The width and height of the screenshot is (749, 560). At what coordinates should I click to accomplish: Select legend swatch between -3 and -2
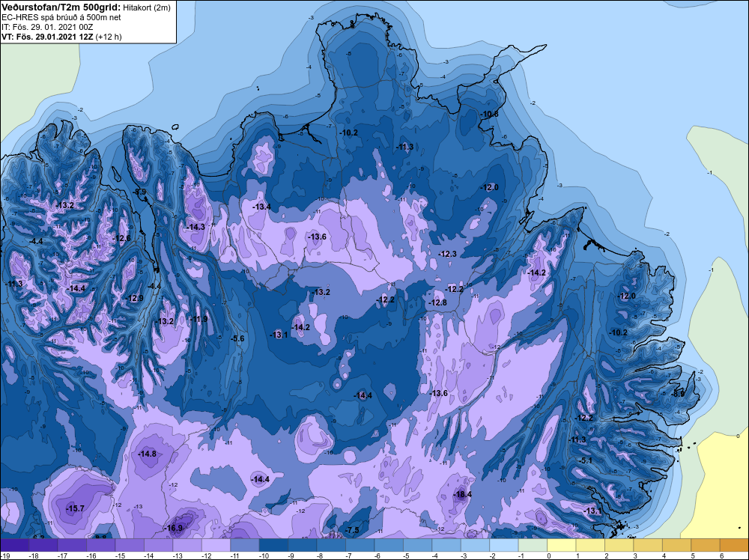[x=476, y=545]
